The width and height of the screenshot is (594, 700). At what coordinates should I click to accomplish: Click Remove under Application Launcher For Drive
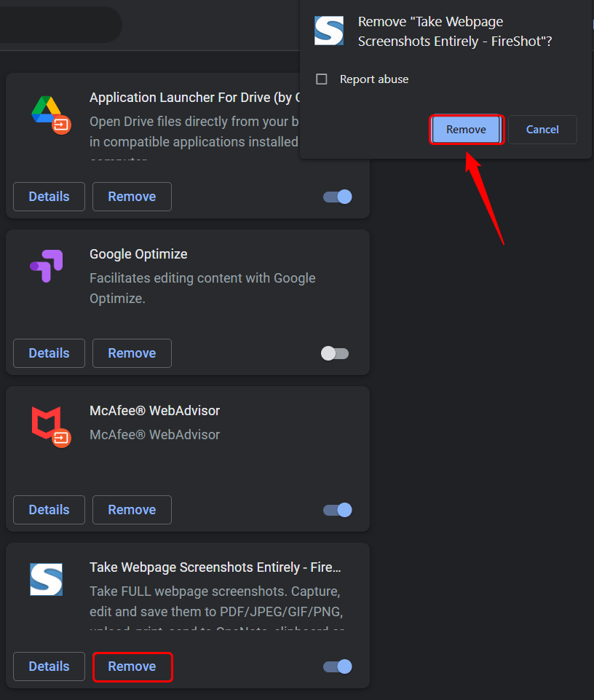(x=132, y=197)
